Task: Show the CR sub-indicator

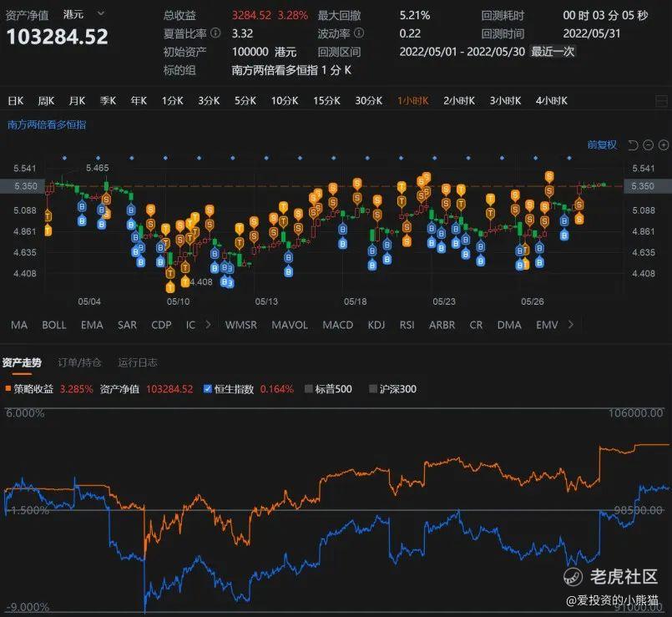Action: click(x=476, y=325)
